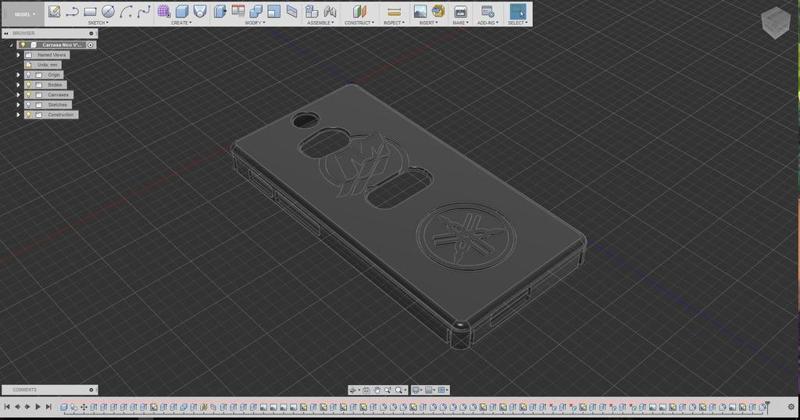Expand the Sketches folder
The height and width of the screenshot is (420, 800).
click(18, 105)
